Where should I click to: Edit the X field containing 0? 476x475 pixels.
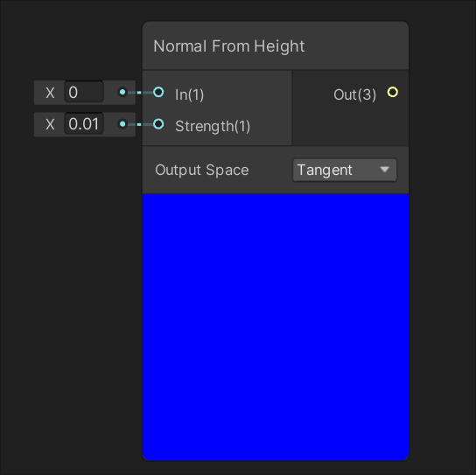84,92
